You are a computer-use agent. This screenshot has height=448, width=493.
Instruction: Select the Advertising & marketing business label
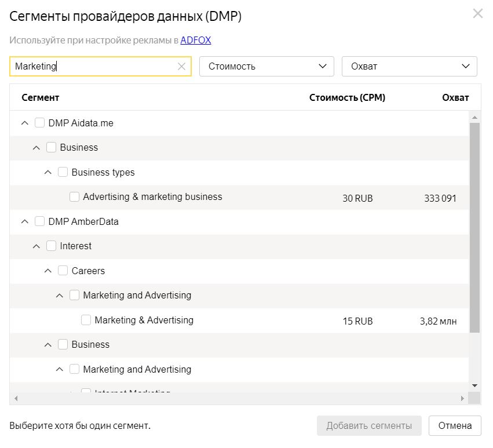(x=152, y=196)
